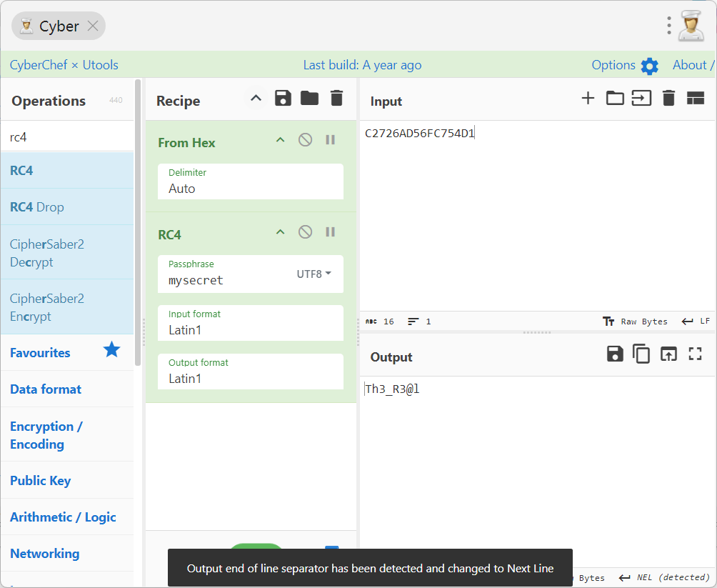
Task: Collapse the From Hex operation arguments
Action: tap(281, 140)
